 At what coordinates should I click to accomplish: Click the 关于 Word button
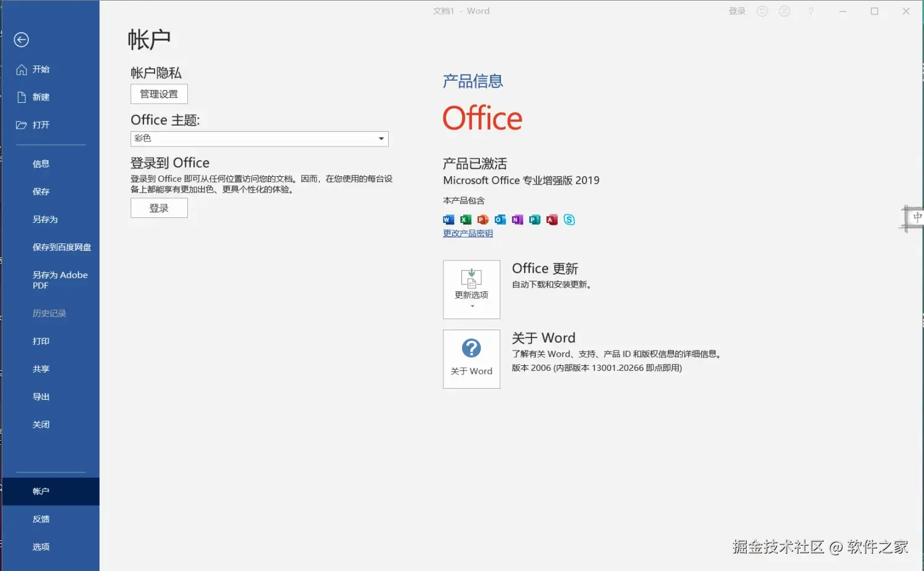pos(471,359)
